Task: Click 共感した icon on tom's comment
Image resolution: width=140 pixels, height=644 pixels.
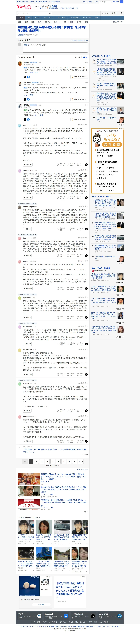Action: [58, 165]
